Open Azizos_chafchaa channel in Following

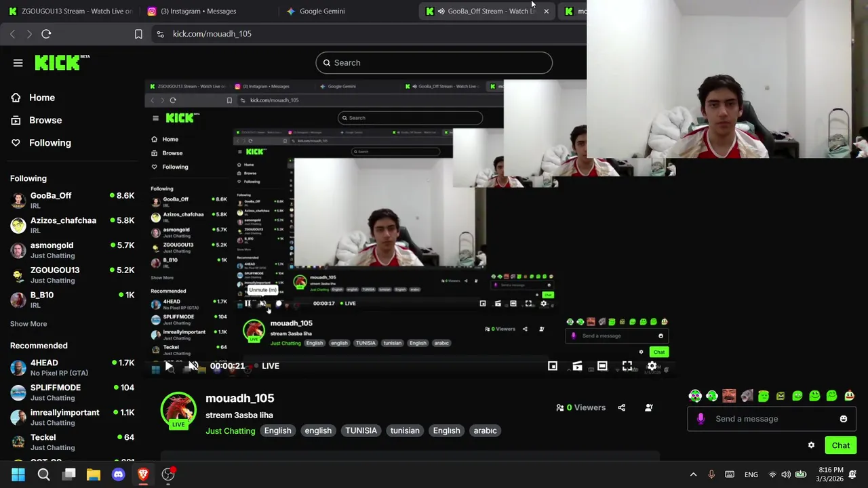(x=72, y=225)
